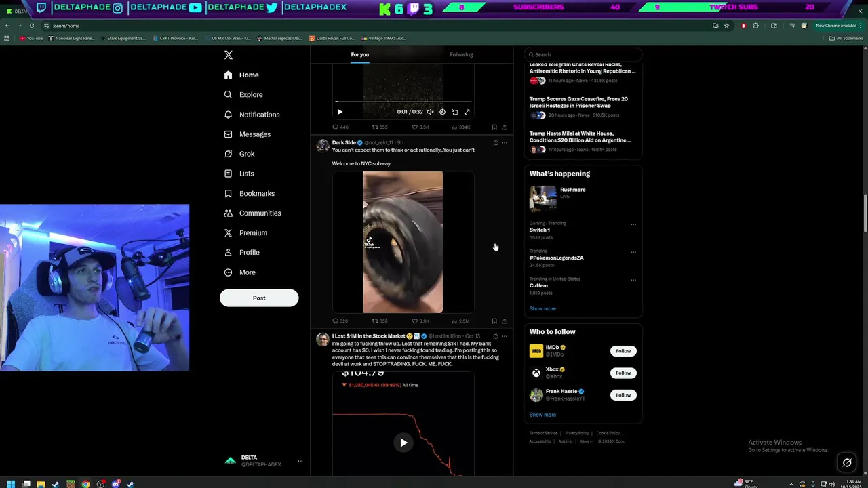The width and height of the screenshot is (868, 488).
Task: Bookmark the post with 334K views
Action: click(x=494, y=127)
